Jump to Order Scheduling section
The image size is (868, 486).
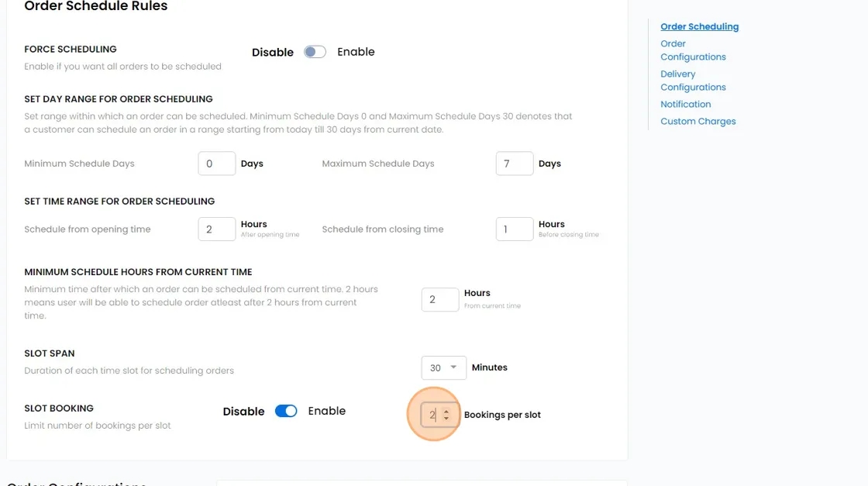click(699, 26)
